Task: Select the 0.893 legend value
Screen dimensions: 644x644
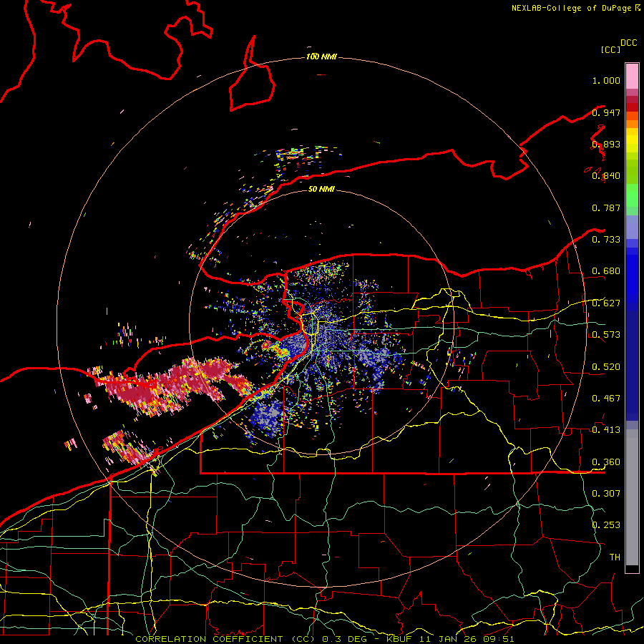Action: point(606,144)
